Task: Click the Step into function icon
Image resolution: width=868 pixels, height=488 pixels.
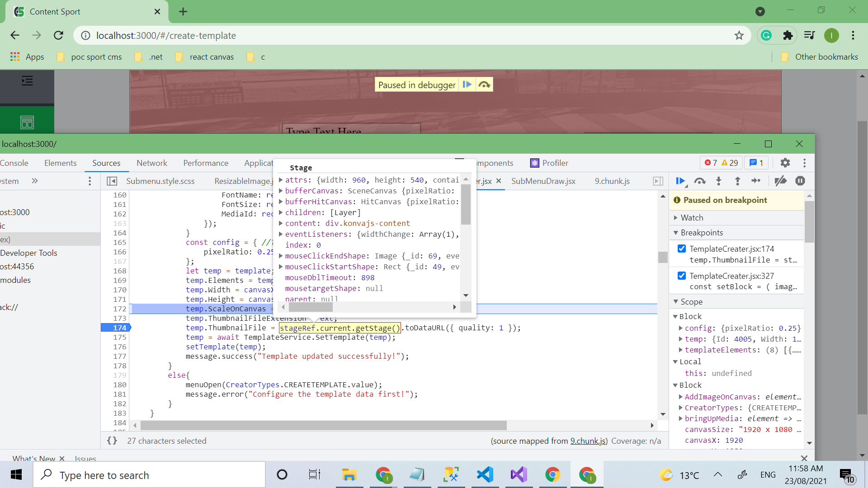Action: pyautogui.click(x=718, y=181)
